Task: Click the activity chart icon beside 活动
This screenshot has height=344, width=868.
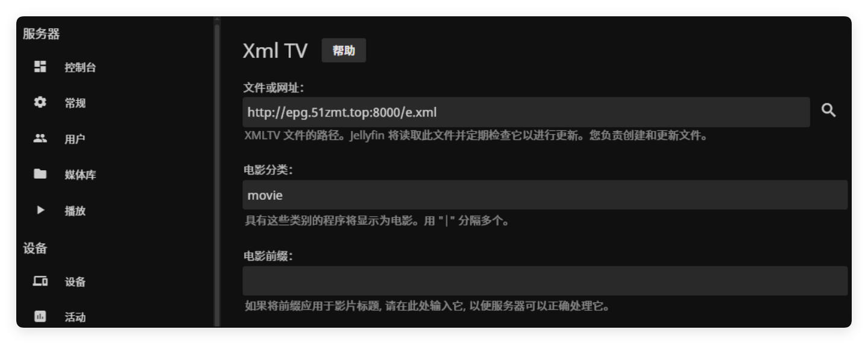Action: coord(40,316)
